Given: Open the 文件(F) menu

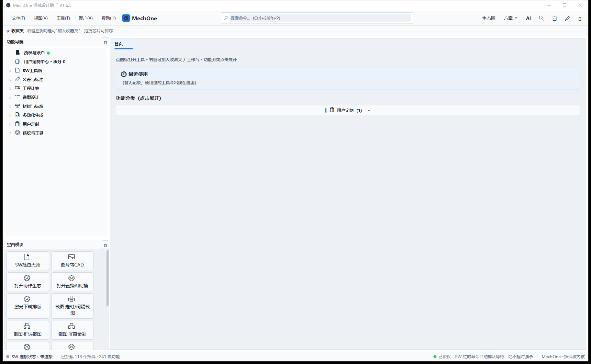Looking at the screenshot, I should tap(19, 18).
